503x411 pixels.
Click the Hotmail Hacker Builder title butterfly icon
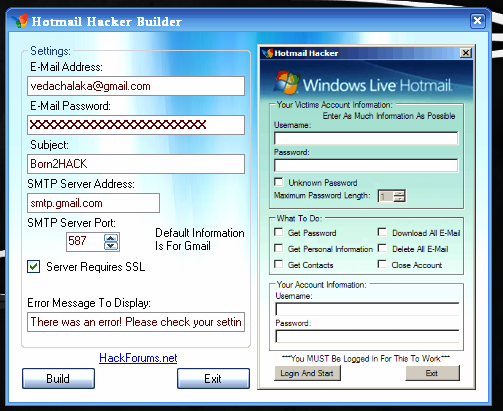point(19,21)
